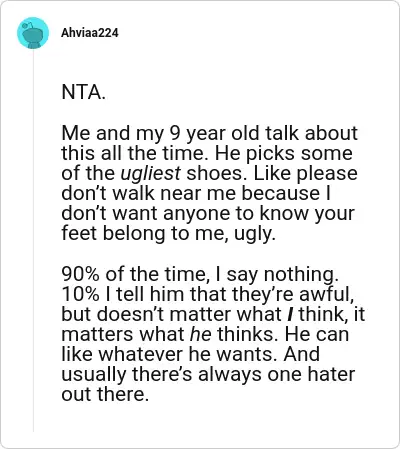Image resolution: width=400 pixels, height=449 pixels.
Task: Click the 90% figure starting the second paragraph
Action: pos(80,274)
